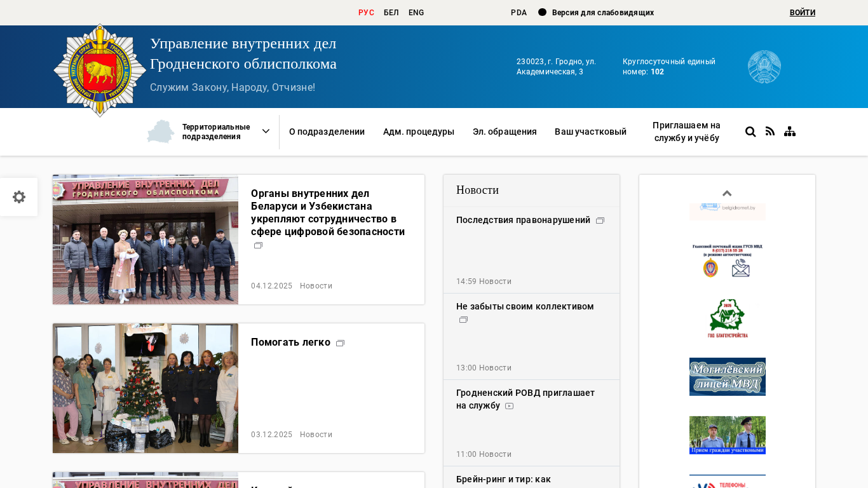Open the Новости section heading
The width and height of the screenshot is (868, 488).
click(x=477, y=190)
